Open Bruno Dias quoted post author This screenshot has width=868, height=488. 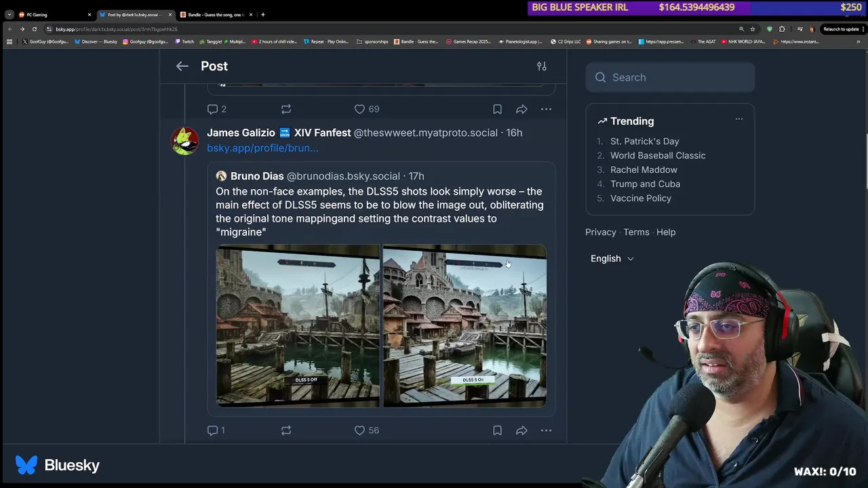257,176
